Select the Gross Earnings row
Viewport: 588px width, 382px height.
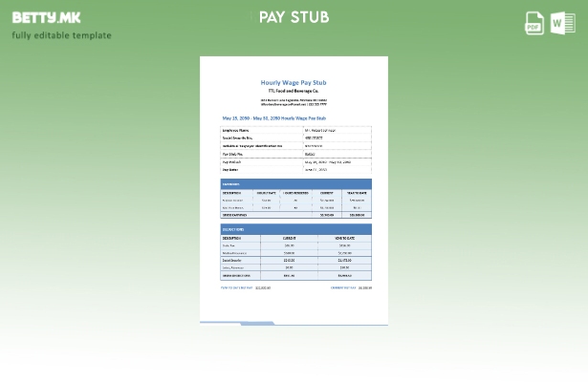[x=295, y=215]
